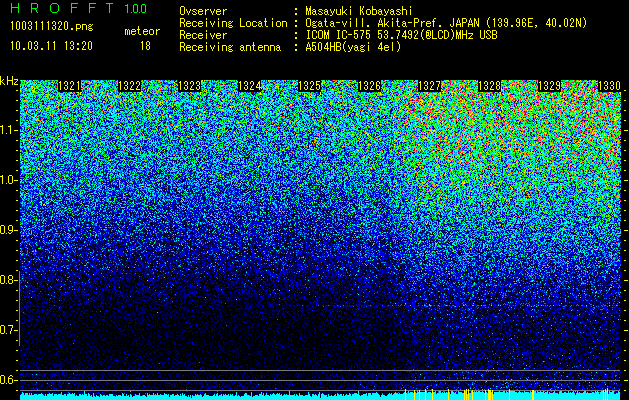Click the date 10.03.11 13:20
This screenshot has width=629, height=400.
[51, 46]
